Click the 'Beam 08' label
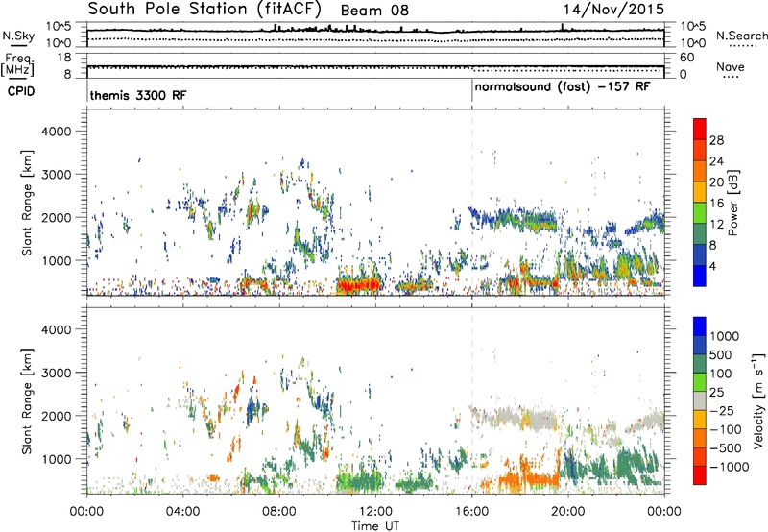This screenshot has width=768, height=532. click(x=374, y=11)
